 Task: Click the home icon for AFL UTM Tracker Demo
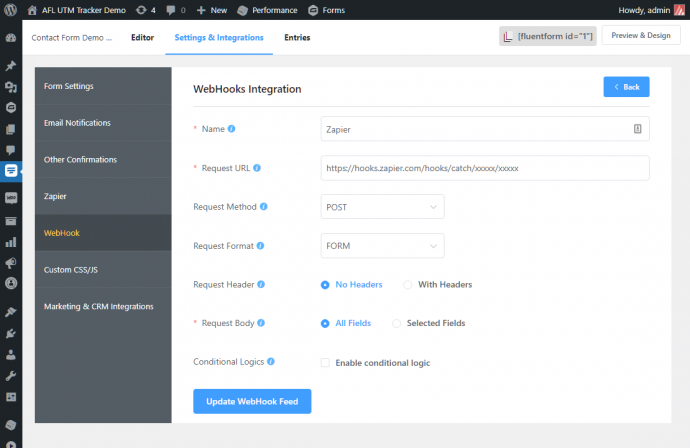click(32, 10)
